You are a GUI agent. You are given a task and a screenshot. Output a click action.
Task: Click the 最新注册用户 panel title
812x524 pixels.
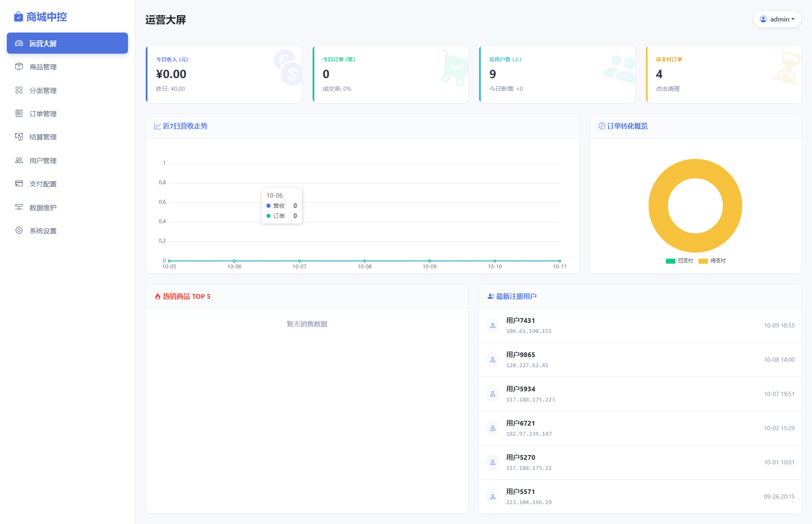coord(516,296)
